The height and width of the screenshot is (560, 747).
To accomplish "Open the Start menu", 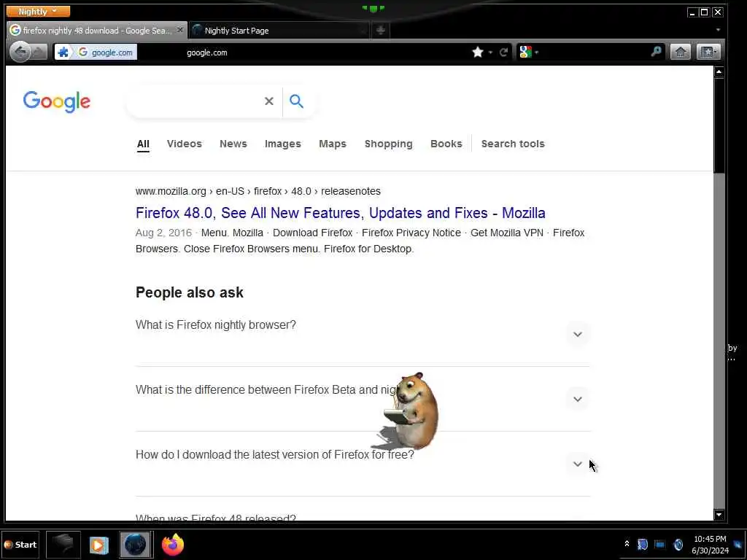I will point(20,544).
